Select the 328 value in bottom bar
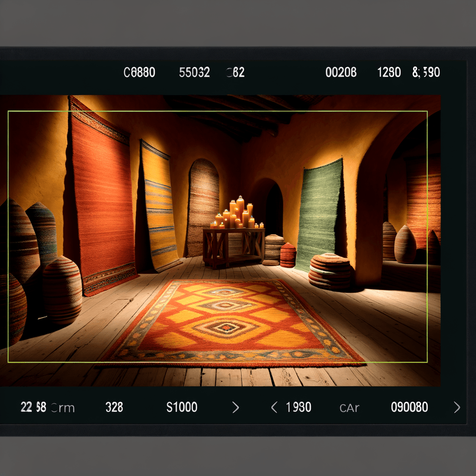This screenshot has width=476, height=476. click(114, 408)
